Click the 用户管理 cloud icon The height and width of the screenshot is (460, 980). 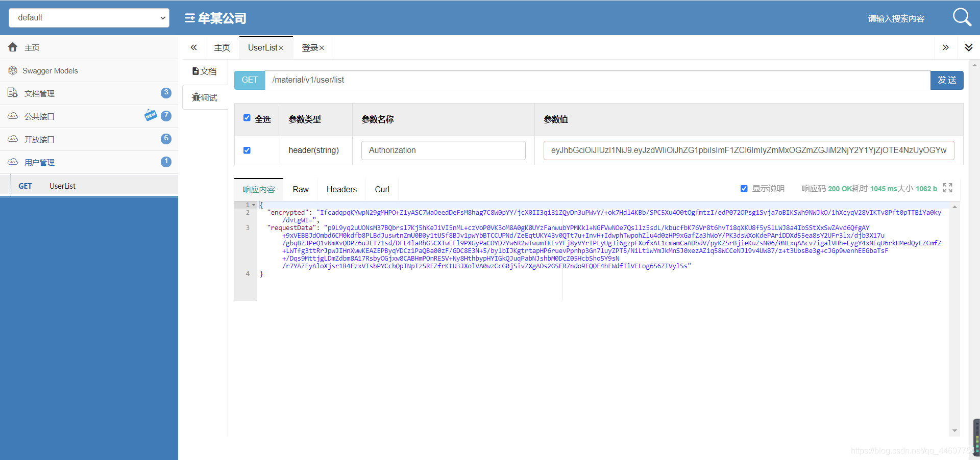click(x=13, y=162)
